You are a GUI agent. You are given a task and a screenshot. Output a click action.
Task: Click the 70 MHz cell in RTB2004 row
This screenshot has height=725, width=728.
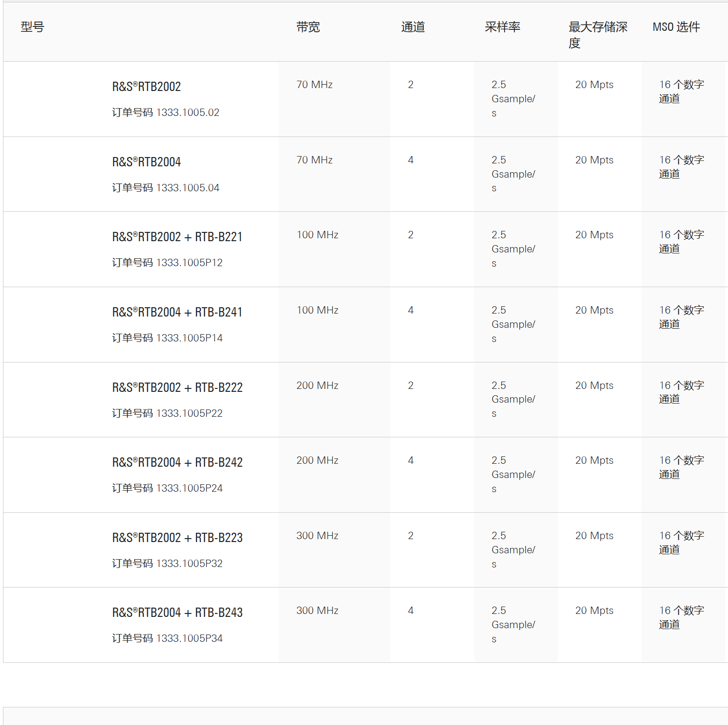pyautogui.click(x=314, y=160)
